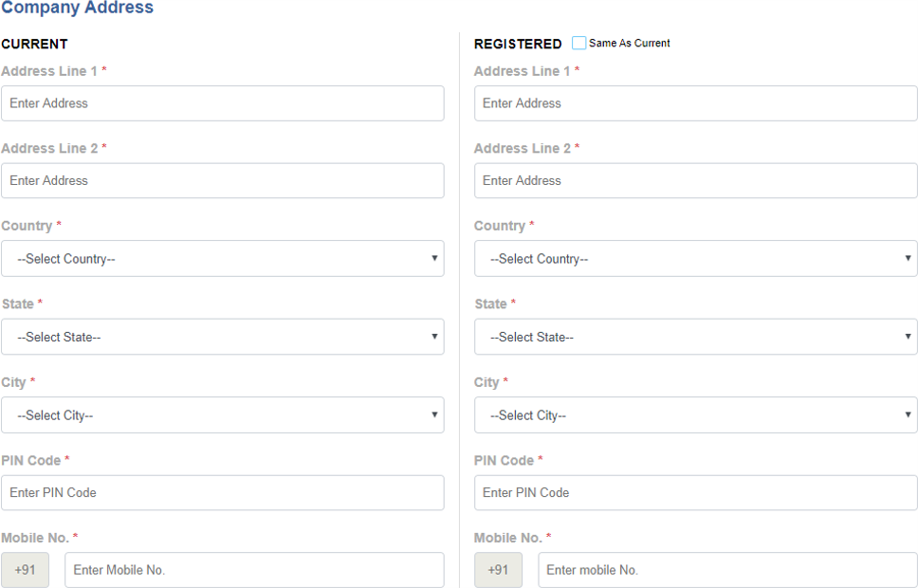
Task: Click Registered Address Line 1 field
Action: (695, 103)
